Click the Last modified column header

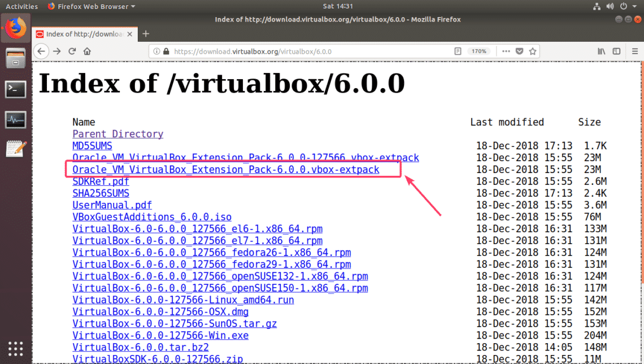(507, 122)
